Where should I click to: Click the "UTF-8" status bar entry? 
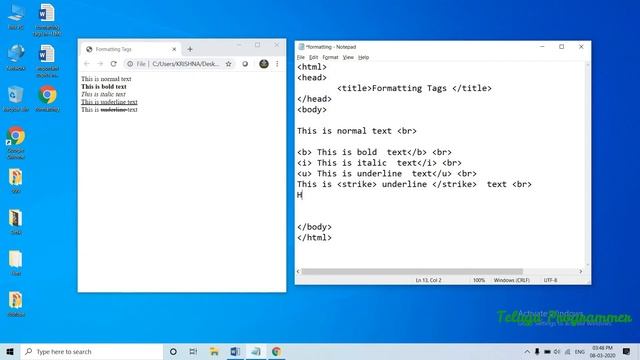coord(550,280)
